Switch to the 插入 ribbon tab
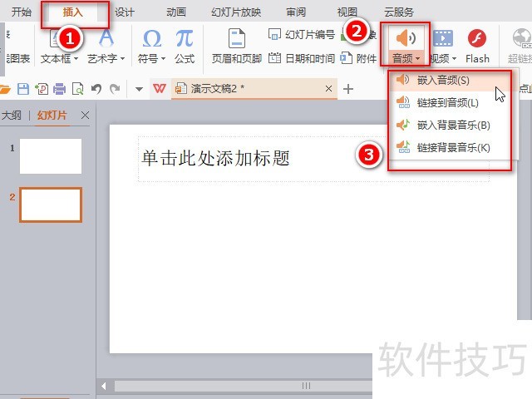 click(x=72, y=12)
